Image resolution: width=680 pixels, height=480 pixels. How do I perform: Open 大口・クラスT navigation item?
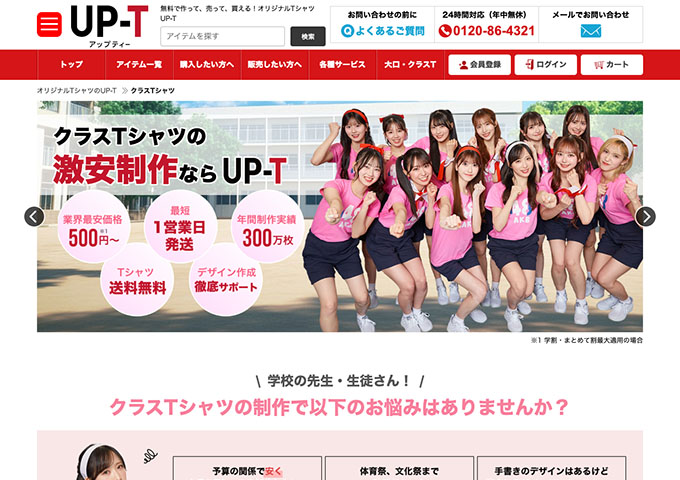410,65
